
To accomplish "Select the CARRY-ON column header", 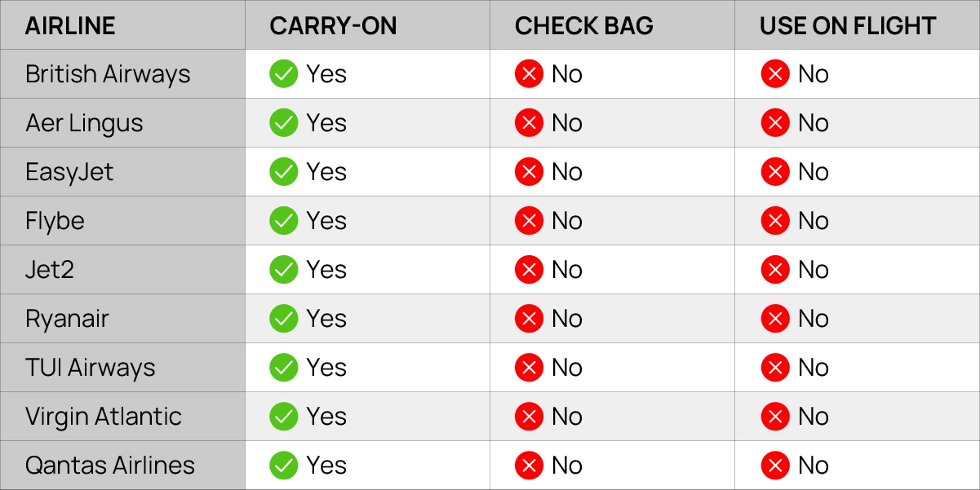I will [x=333, y=25].
